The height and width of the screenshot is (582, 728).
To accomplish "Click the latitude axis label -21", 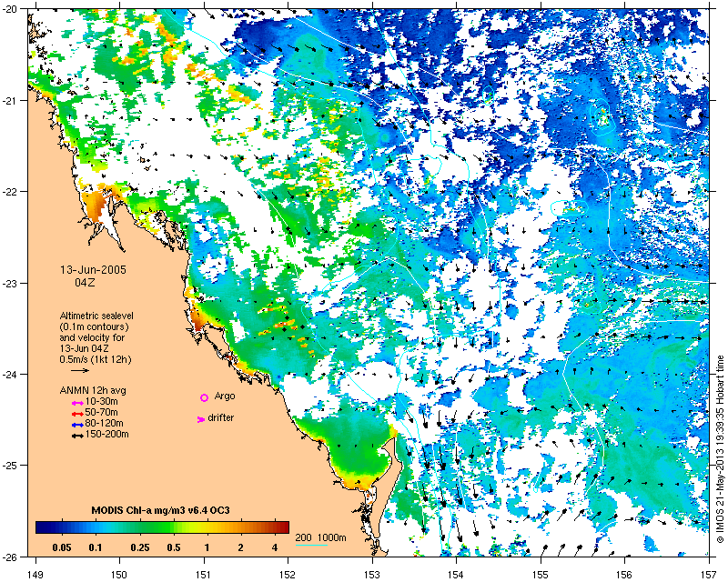I will pyautogui.click(x=9, y=100).
